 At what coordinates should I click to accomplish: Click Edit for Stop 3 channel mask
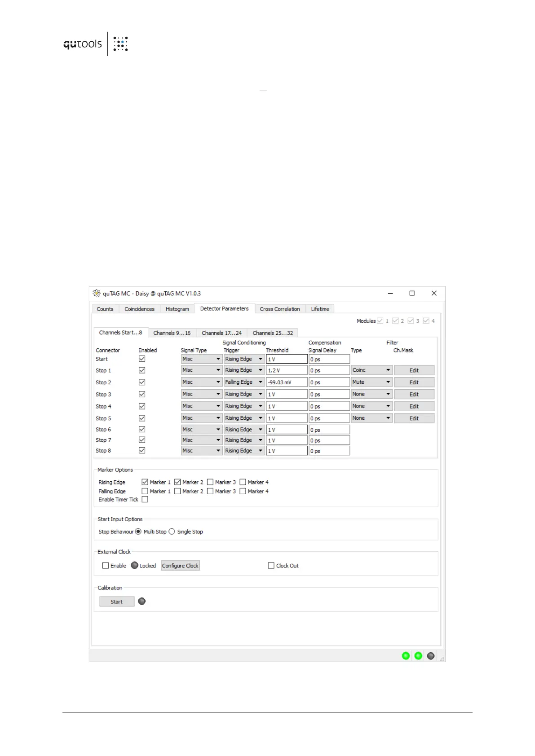tap(414, 394)
